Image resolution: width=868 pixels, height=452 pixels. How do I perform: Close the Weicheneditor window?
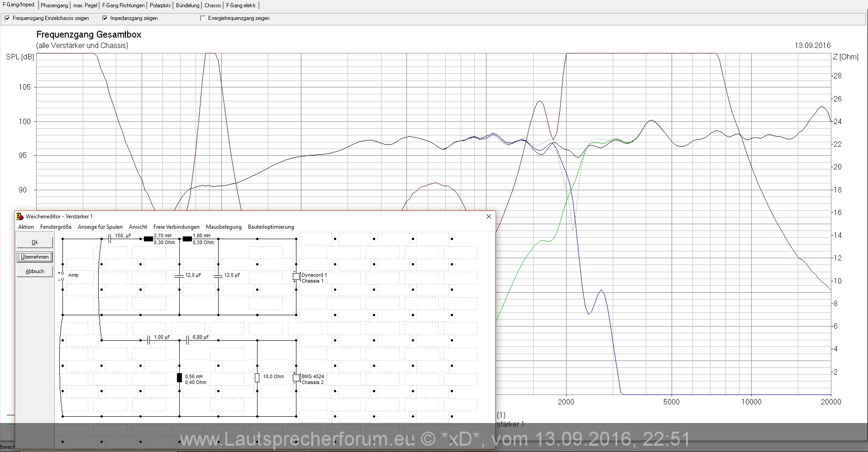pyautogui.click(x=488, y=216)
